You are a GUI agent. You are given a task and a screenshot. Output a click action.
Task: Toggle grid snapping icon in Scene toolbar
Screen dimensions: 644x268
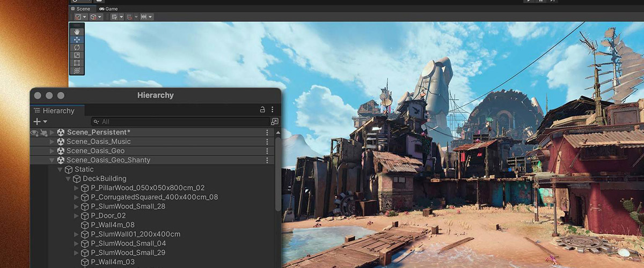pyautogui.click(x=114, y=17)
